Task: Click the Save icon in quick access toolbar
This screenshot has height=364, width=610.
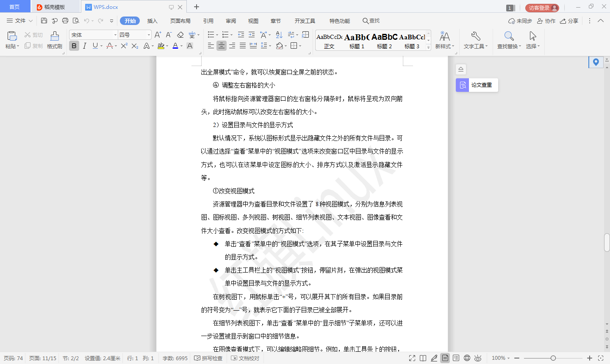Action: click(44, 21)
